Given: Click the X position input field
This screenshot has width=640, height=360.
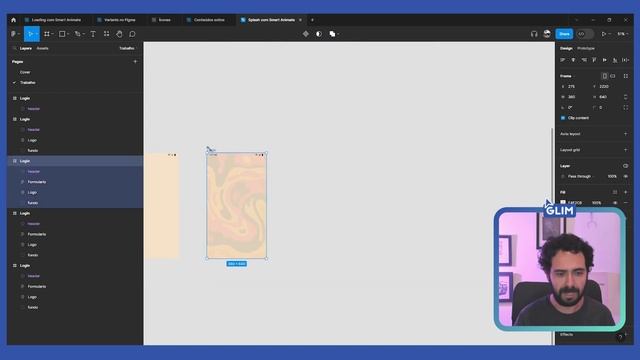Looking at the screenshot, I should (x=574, y=87).
